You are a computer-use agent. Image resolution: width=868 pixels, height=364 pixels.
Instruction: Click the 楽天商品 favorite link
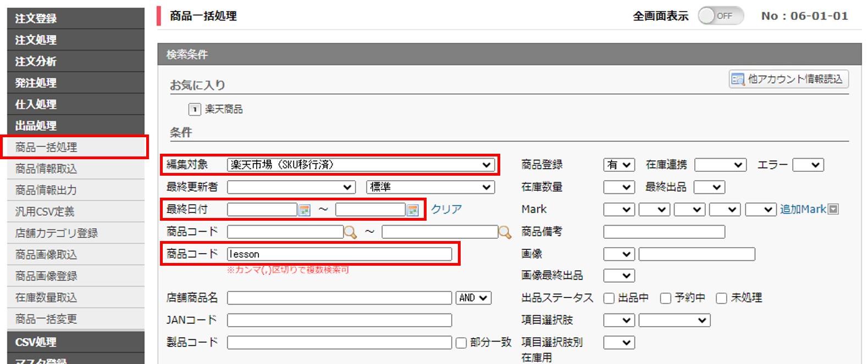(224, 109)
